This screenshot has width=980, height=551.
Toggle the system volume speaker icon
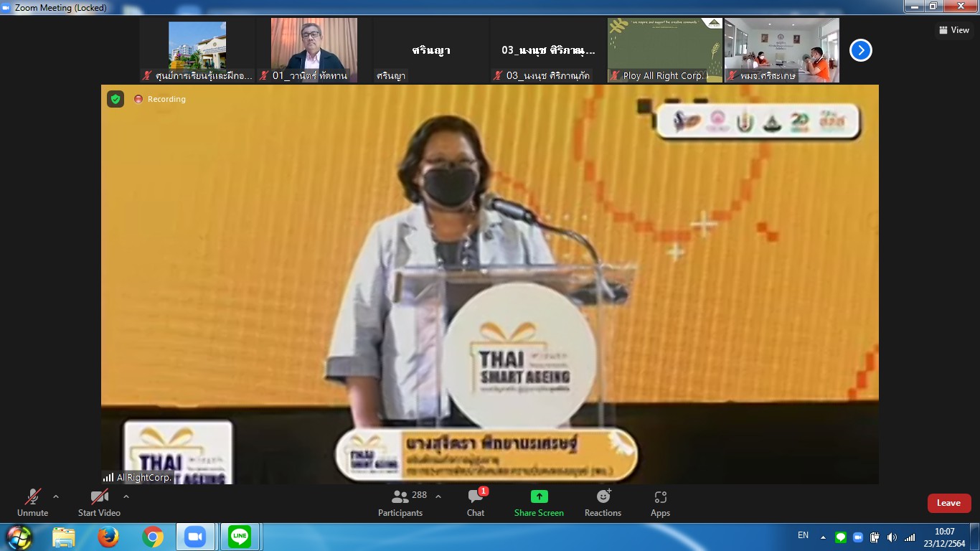point(892,537)
